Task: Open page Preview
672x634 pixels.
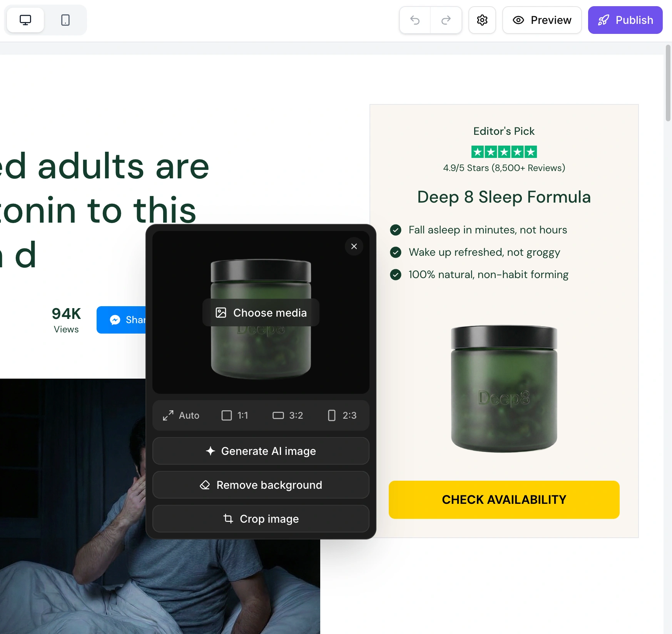Action: click(542, 20)
